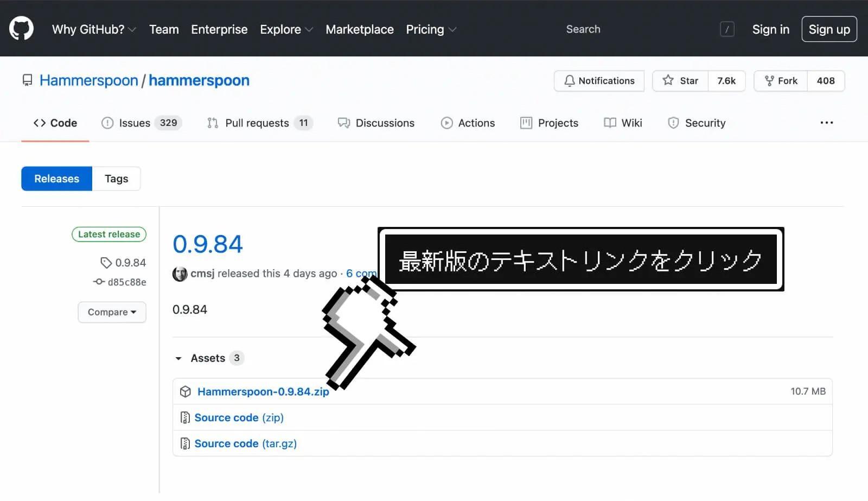Switch to the Security tab
Viewport: 868px width, 501px height.
point(697,123)
